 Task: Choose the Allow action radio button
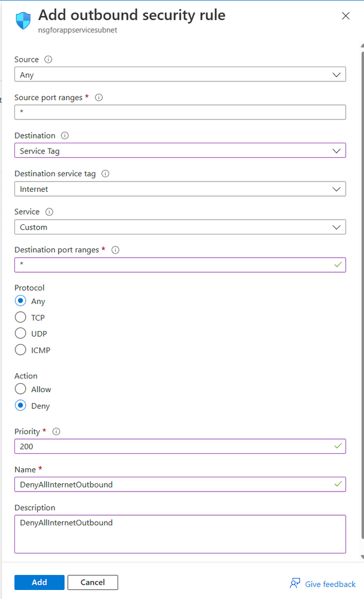point(20,389)
